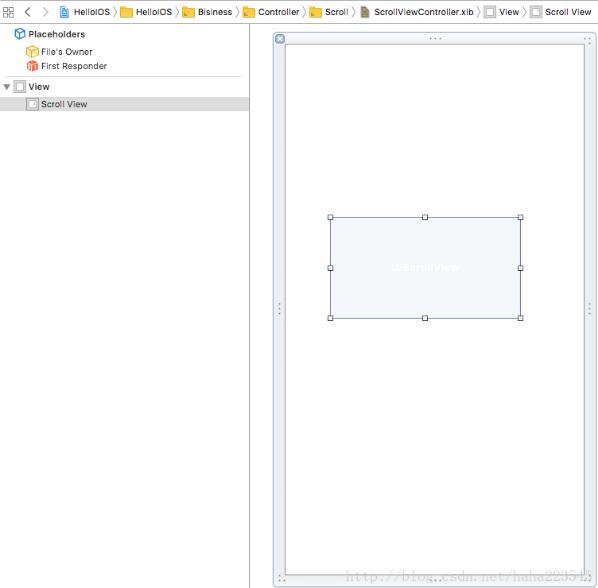The height and width of the screenshot is (588, 598).
Task: Click the top-right resize handle of UIScrollView
Action: pos(520,217)
